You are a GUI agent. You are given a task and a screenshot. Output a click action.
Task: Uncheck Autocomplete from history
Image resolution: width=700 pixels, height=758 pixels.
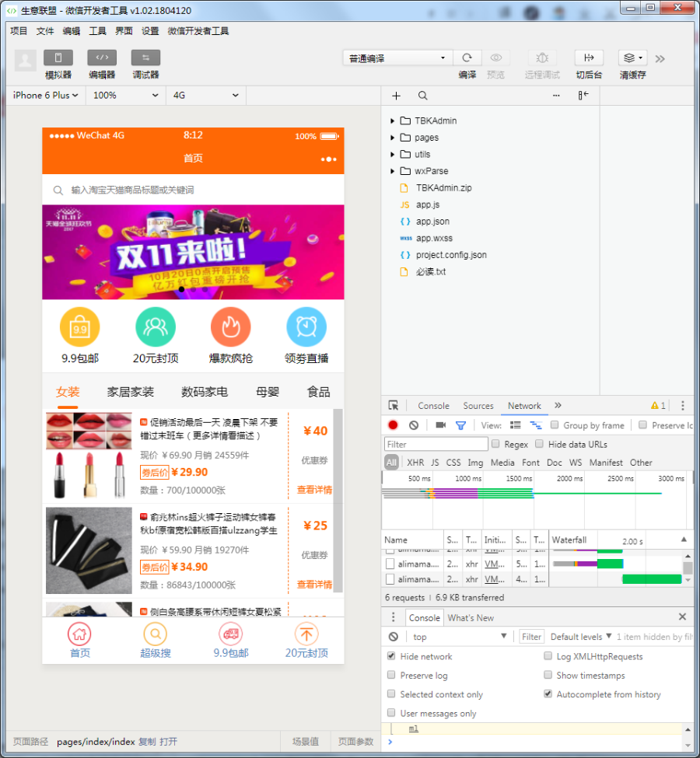tap(548, 693)
